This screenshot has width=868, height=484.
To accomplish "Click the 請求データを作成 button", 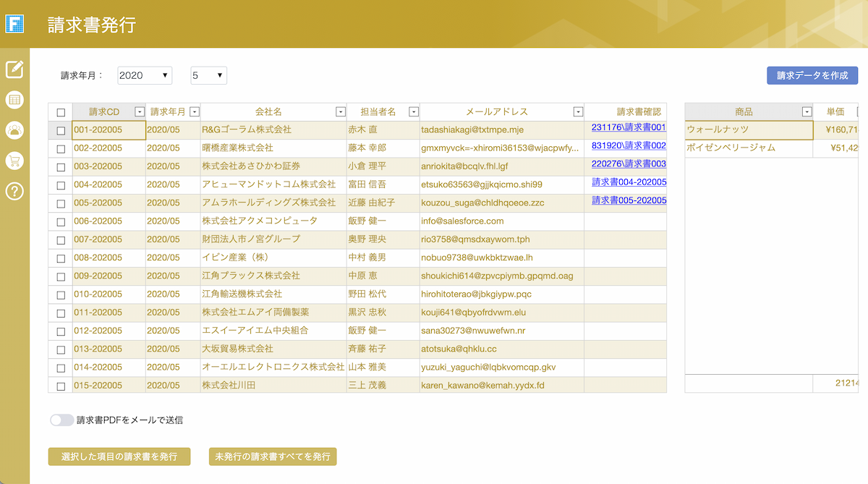I will 812,75.
